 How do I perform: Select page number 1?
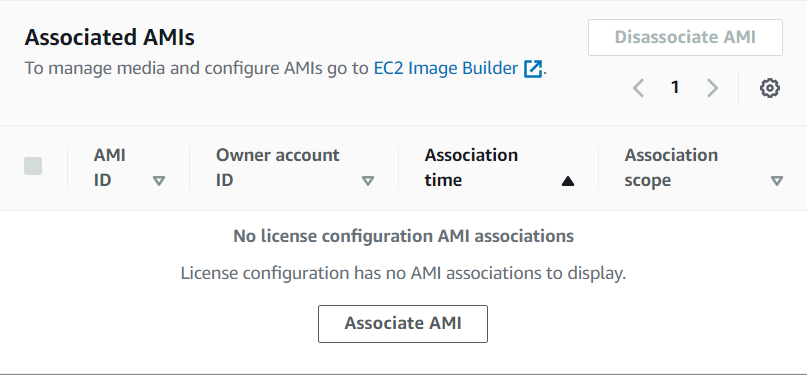675,87
